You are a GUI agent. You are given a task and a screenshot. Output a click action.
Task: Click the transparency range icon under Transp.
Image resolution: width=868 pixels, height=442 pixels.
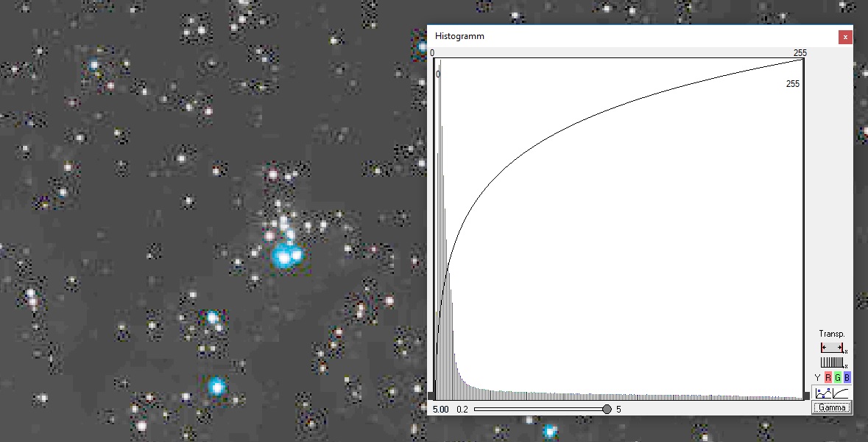click(832, 348)
